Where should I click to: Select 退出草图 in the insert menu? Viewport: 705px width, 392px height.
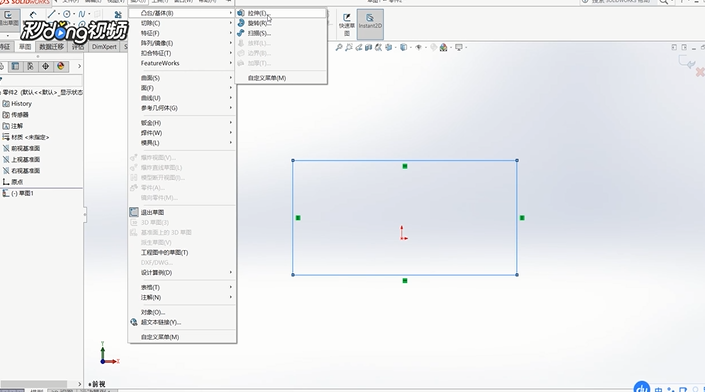(x=182, y=212)
